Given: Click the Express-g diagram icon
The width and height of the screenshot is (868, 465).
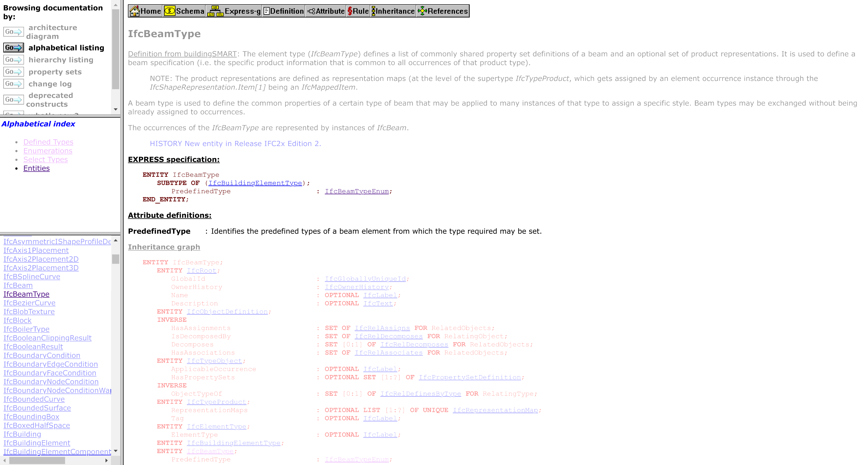Looking at the screenshot, I should [x=215, y=11].
